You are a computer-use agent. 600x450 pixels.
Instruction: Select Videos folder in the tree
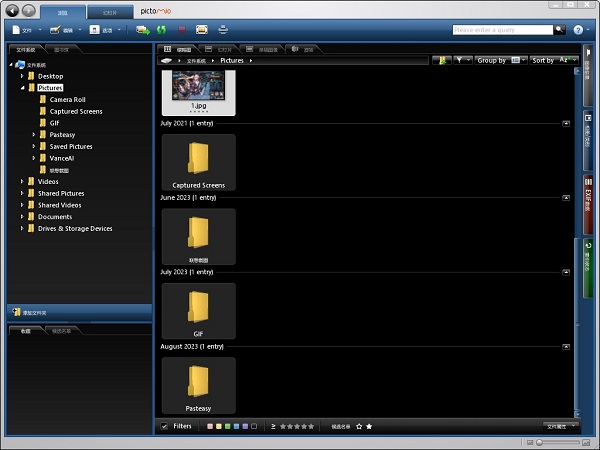[48, 181]
